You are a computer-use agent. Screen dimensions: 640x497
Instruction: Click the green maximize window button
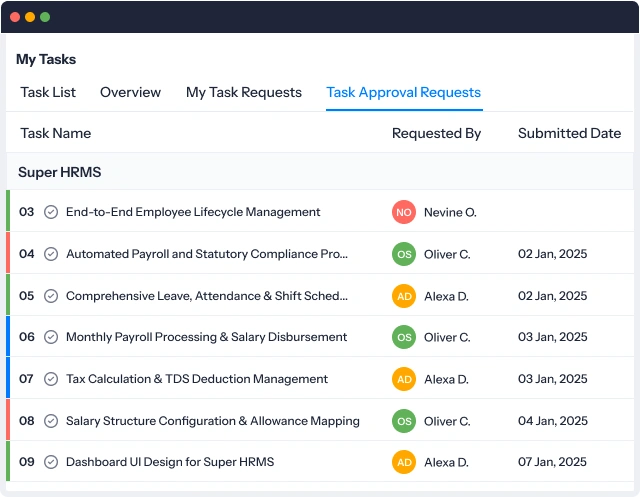[45, 17]
